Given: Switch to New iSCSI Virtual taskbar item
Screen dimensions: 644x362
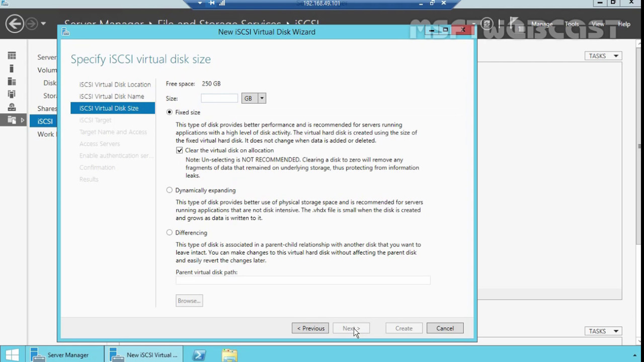Looking at the screenshot, I should (x=144, y=354).
